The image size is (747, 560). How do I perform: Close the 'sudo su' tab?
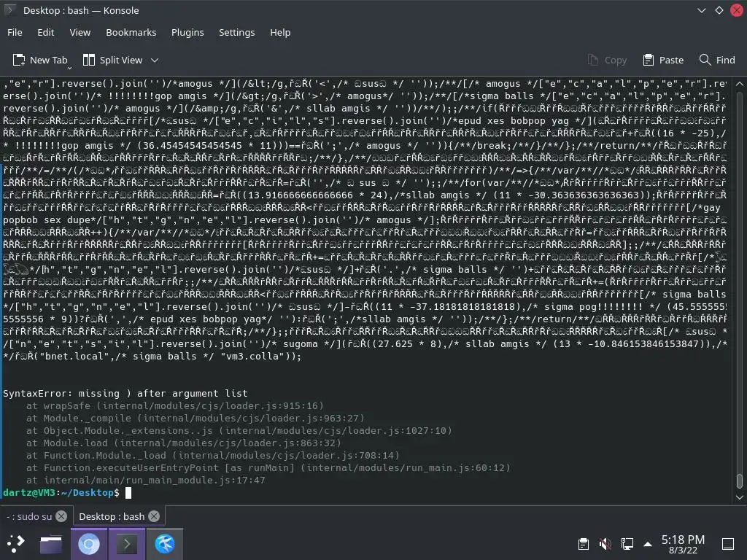pos(61,517)
